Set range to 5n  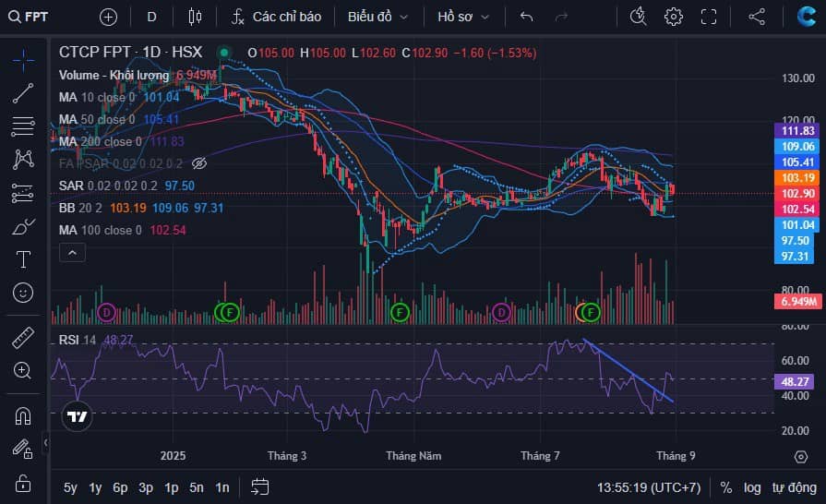click(x=197, y=487)
